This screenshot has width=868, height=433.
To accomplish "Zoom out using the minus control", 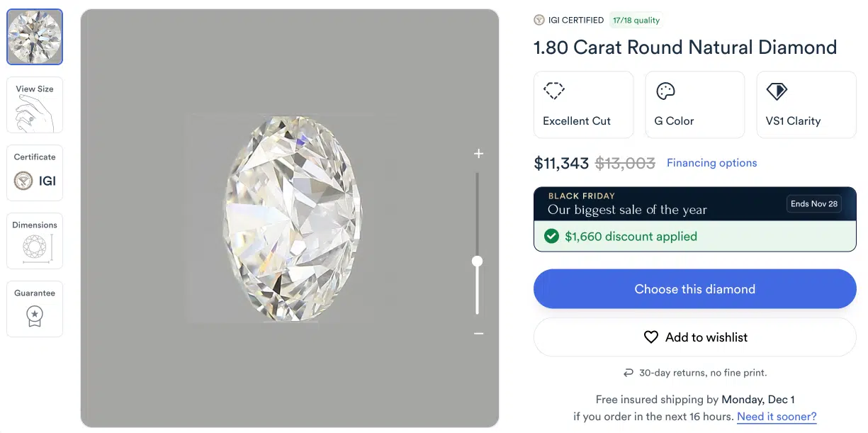I will coord(478,333).
